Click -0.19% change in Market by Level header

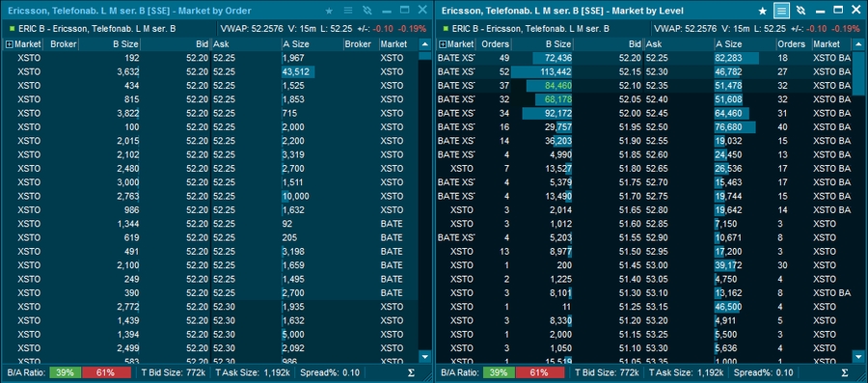[847, 28]
